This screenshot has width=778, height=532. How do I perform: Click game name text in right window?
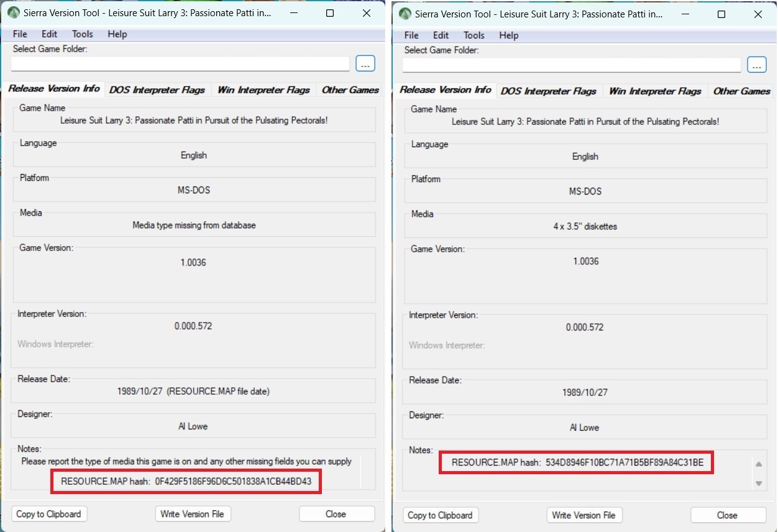tap(585, 122)
